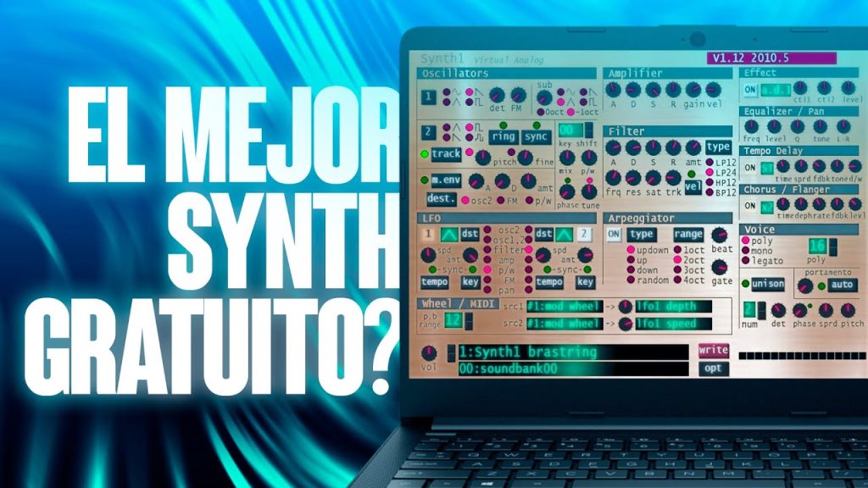Click the patch name 1:Synth1 brastring to browse presets
868x488 pixels.
click(x=526, y=352)
